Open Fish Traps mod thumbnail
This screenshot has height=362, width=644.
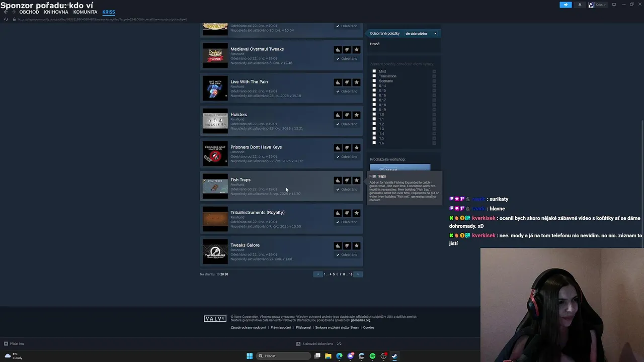tap(215, 187)
